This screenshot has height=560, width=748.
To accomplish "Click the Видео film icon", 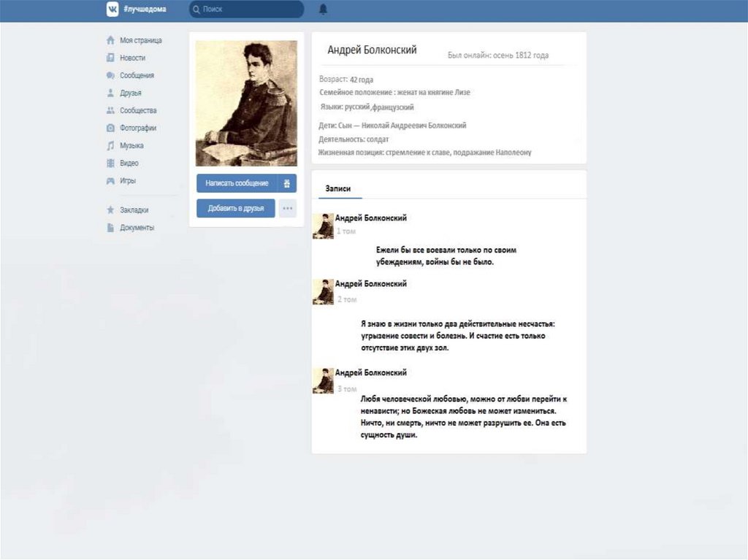I will [x=111, y=163].
